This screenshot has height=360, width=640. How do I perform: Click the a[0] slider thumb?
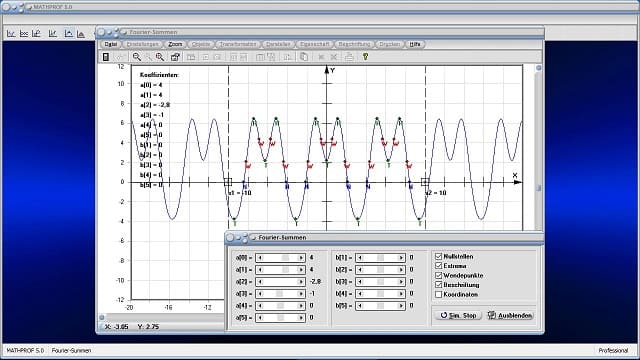click(285, 258)
